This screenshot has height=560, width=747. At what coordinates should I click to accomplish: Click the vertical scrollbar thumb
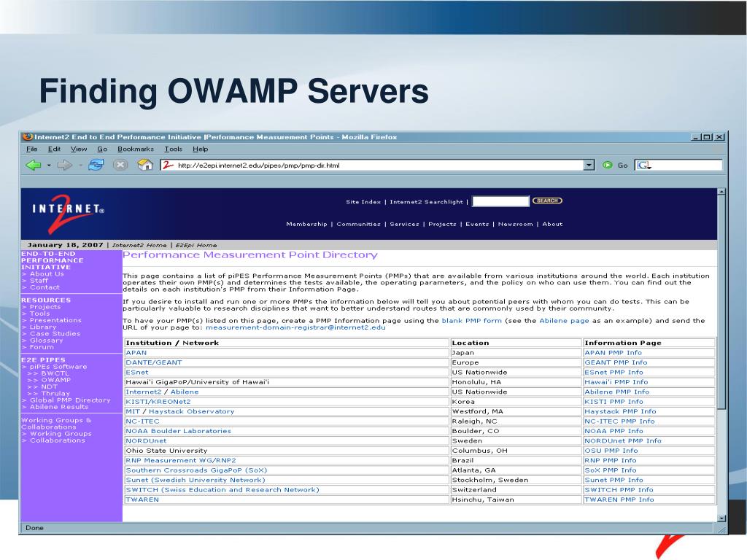tap(721, 302)
